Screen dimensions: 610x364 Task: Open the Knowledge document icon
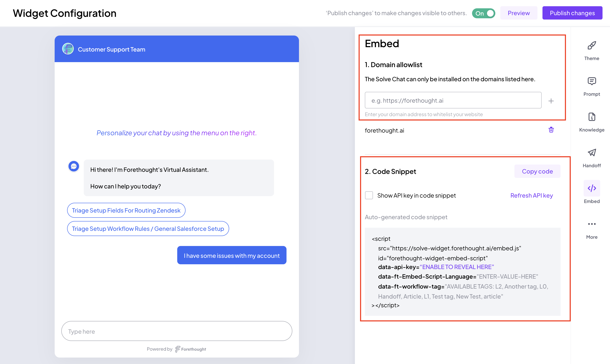(x=592, y=117)
